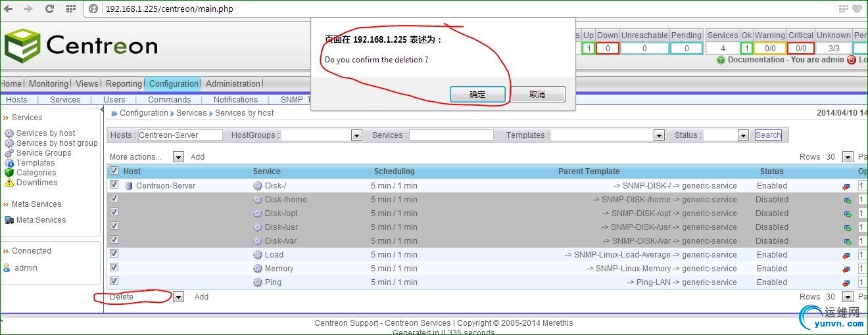Click into the Services filter field
The height and width of the screenshot is (335, 868).
coord(451,135)
